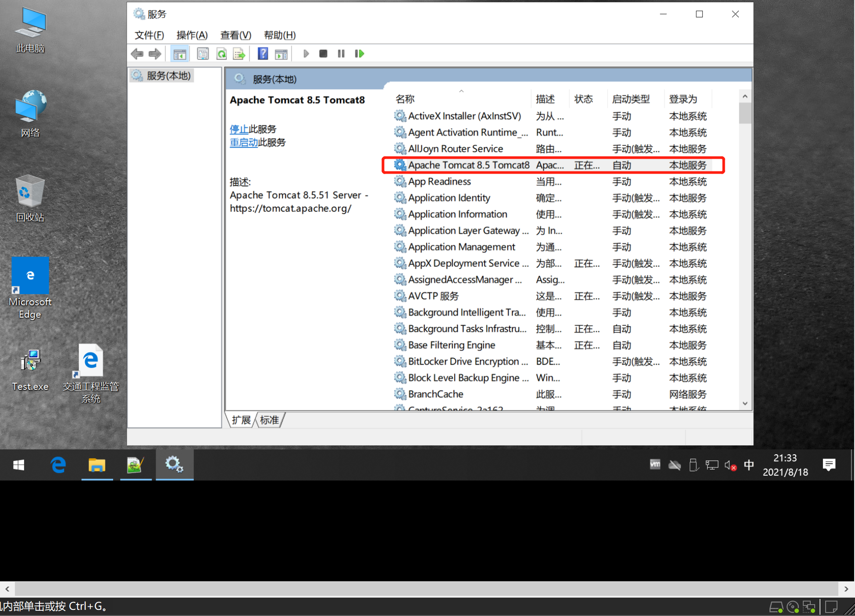
Task: Export the services list
Action: (239, 53)
